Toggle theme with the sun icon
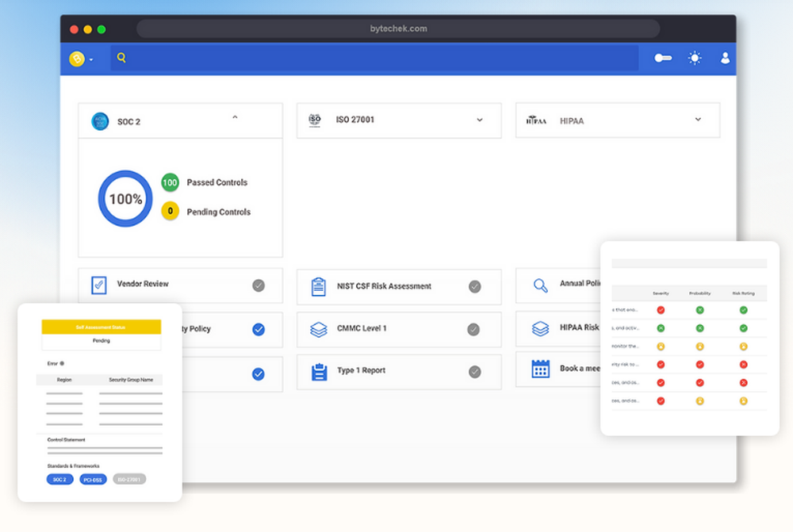The width and height of the screenshot is (793, 532). [695, 58]
